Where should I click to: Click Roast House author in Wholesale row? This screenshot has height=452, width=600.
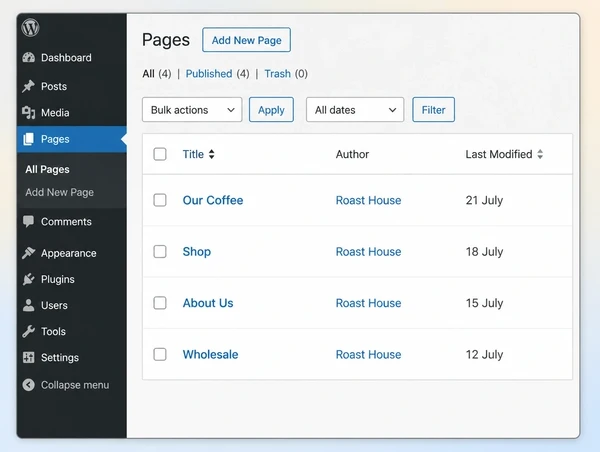pos(368,354)
